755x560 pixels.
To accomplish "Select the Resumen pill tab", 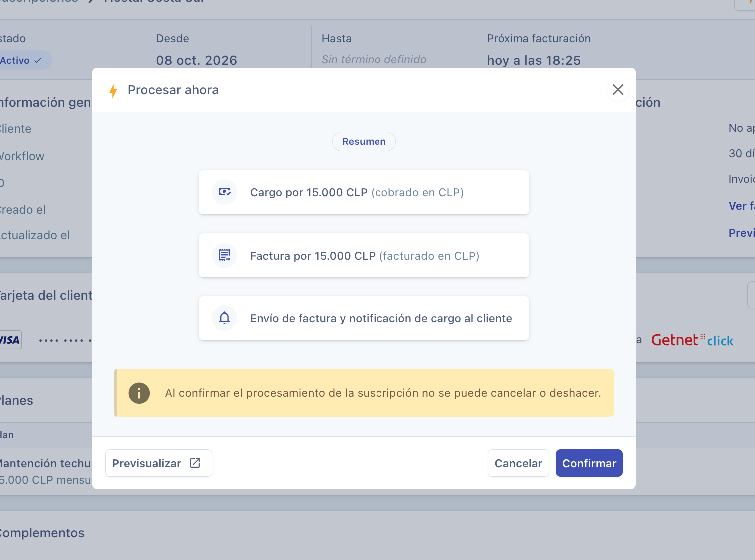I will pyautogui.click(x=364, y=142).
